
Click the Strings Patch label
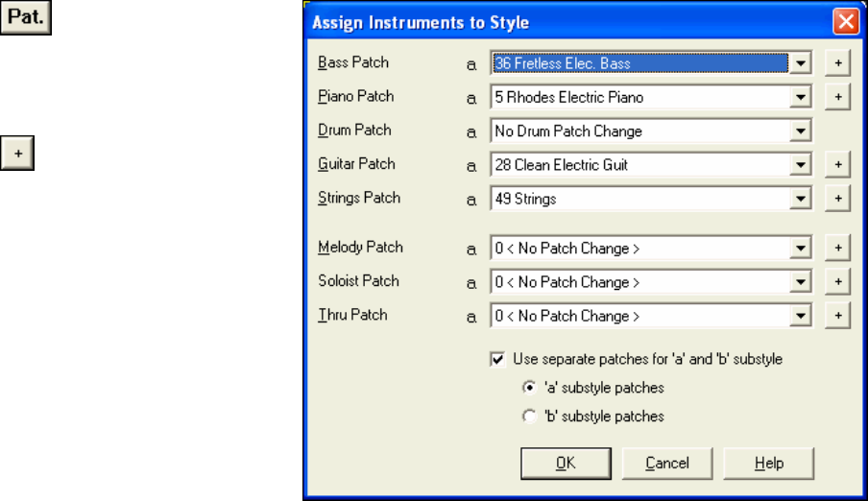(x=359, y=198)
